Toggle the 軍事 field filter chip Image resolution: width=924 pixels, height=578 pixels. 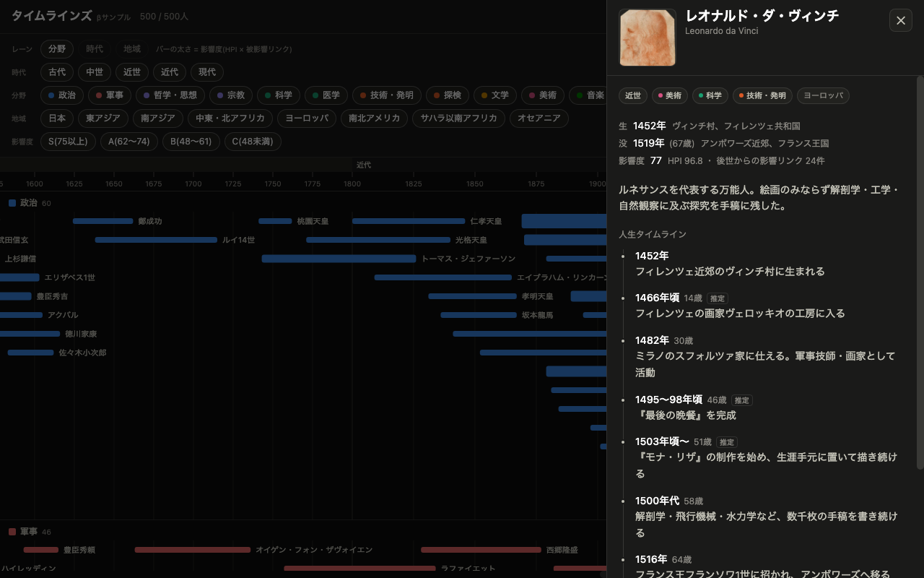pos(110,95)
